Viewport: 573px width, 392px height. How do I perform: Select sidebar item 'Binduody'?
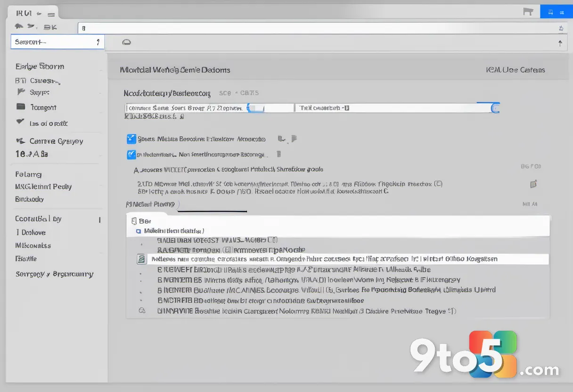coord(29,199)
